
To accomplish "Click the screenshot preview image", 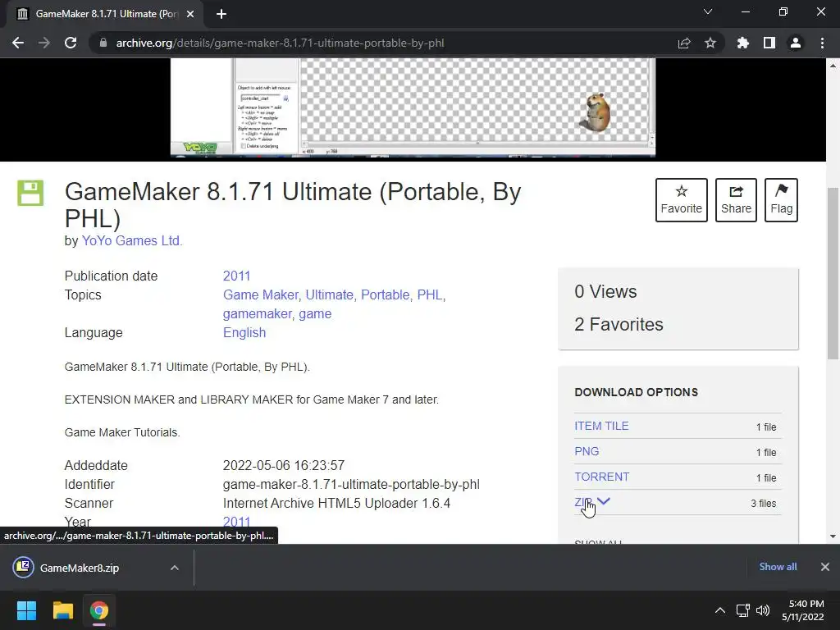I will point(413,107).
